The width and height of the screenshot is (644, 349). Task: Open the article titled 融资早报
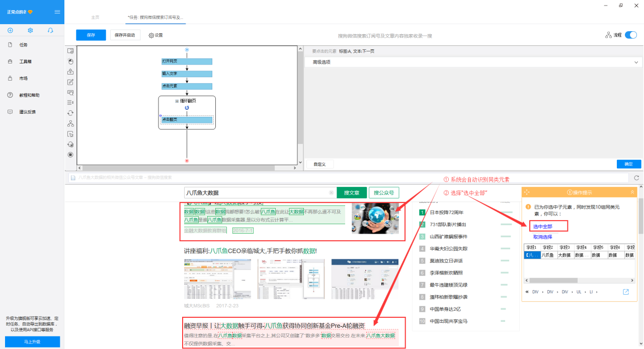pyautogui.click(x=274, y=326)
